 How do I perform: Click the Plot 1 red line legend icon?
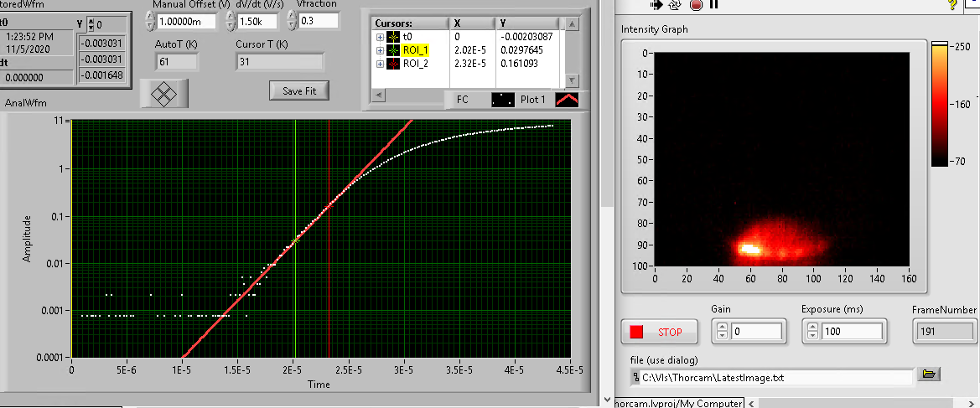(567, 100)
